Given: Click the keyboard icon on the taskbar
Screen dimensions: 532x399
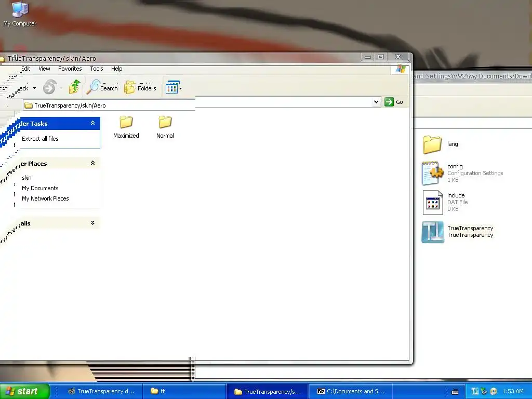Looking at the screenshot, I should [455, 392].
